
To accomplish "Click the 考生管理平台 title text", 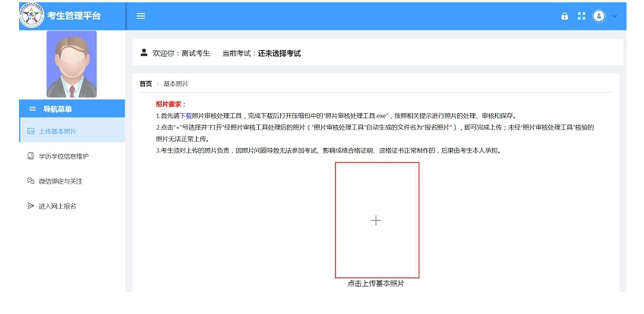I will [74, 16].
